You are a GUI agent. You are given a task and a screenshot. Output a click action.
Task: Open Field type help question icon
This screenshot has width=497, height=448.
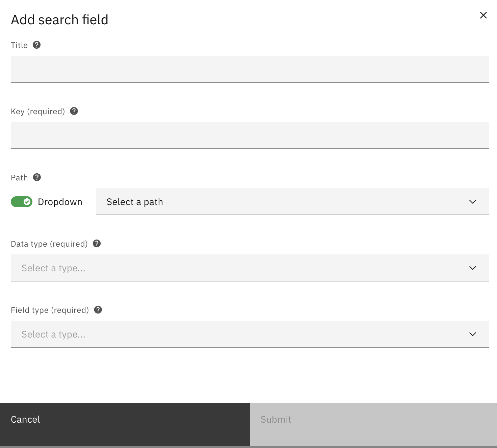(x=98, y=310)
